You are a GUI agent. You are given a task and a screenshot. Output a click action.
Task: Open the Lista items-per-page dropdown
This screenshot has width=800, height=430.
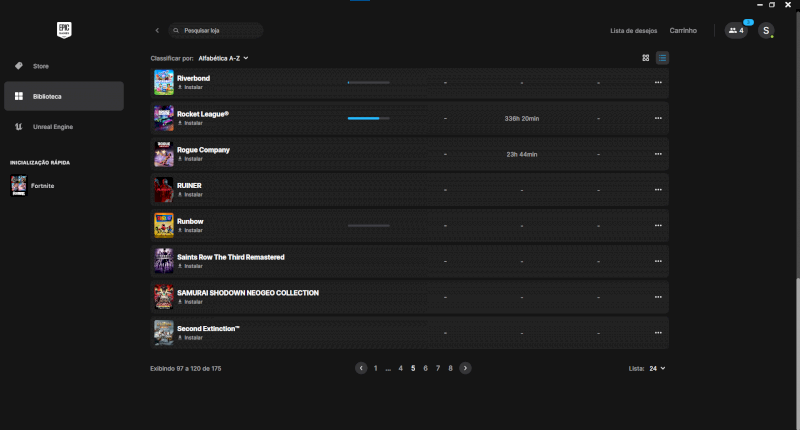(x=656, y=368)
